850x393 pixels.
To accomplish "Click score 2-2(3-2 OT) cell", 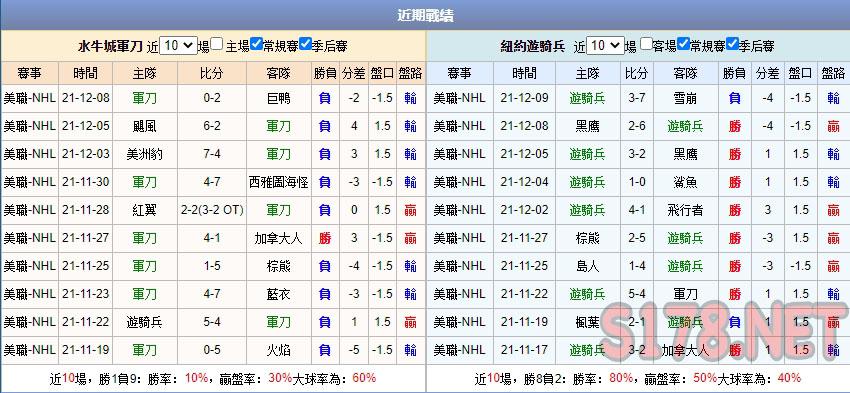I will 212,210.
